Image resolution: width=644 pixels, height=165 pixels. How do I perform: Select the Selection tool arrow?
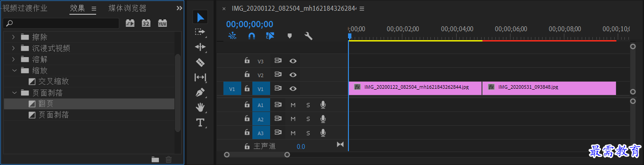pyautogui.click(x=201, y=17)
